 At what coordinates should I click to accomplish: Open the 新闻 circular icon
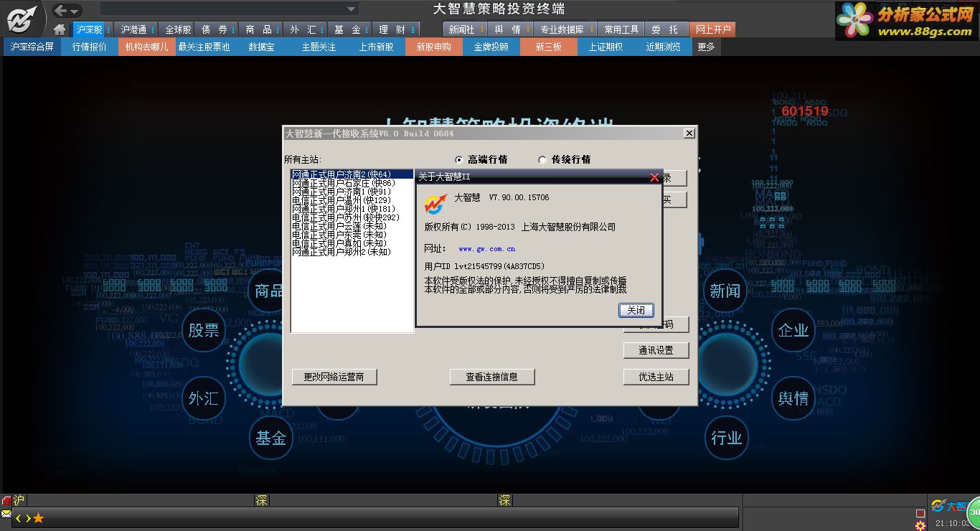click(725, 291)
